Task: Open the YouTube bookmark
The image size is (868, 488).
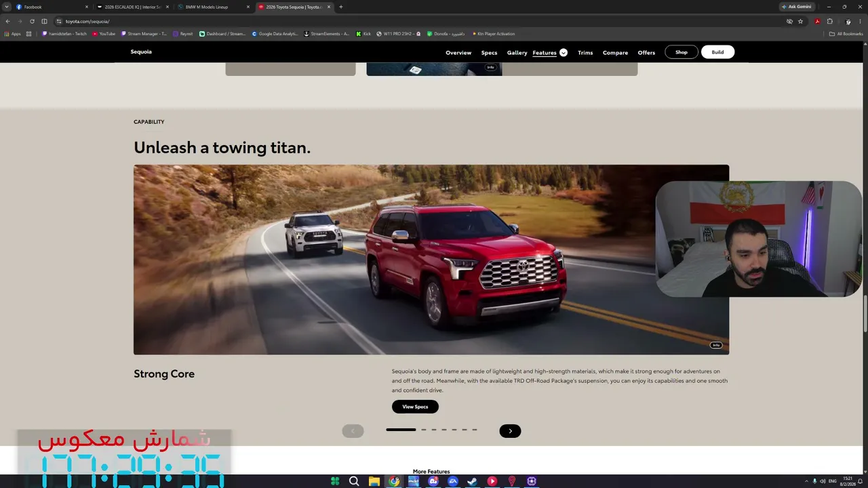Action: coord(104,34)
